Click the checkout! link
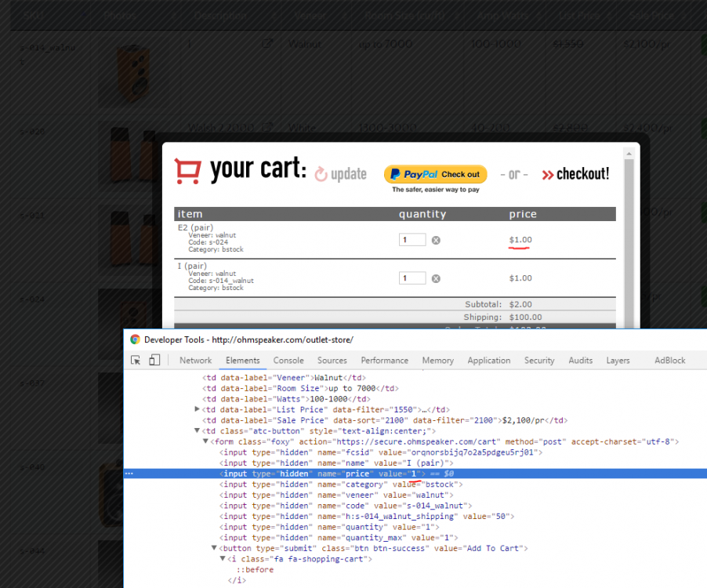Viewport: 707px width, 588px height. click(x=575, y=174)
